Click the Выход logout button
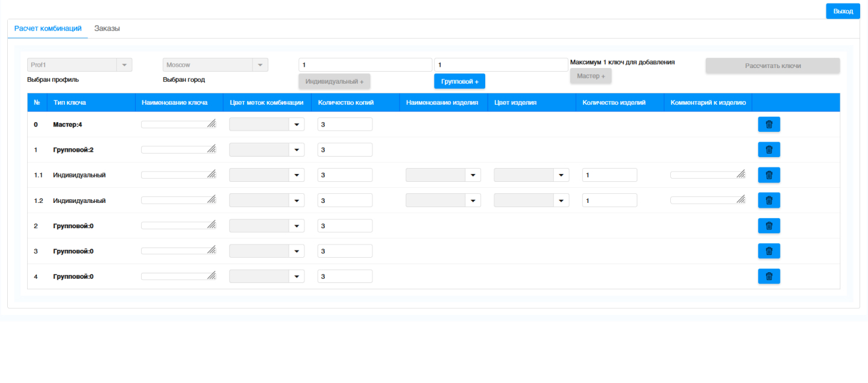Screen dimensions: 868x383 (843, 11)
